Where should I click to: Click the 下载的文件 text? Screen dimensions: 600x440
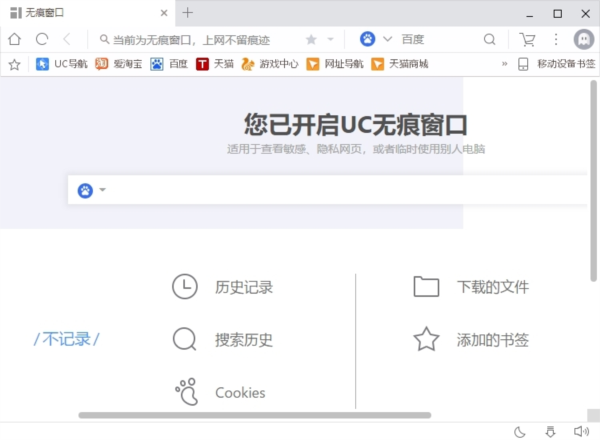tap(493, 287)
